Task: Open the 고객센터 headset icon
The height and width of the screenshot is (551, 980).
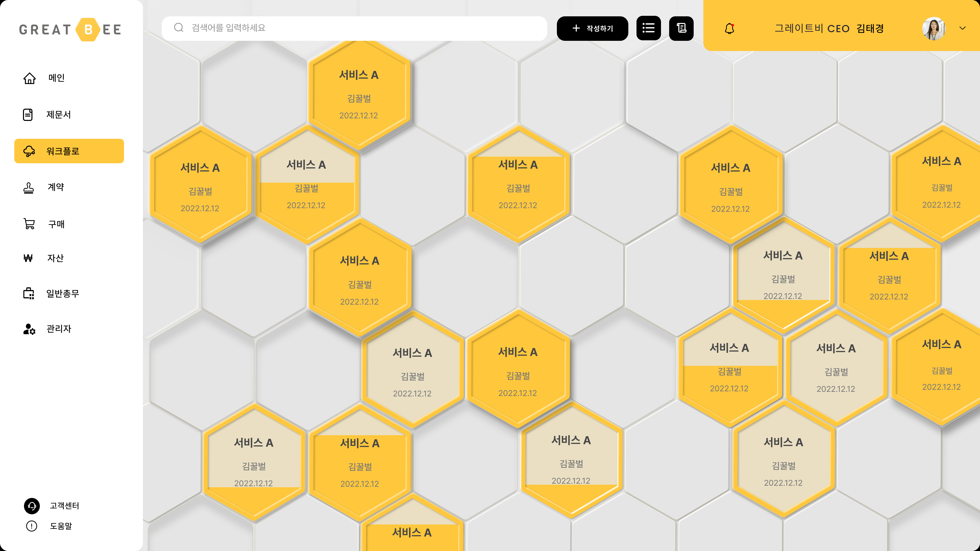Action: (x=32, y=506)
